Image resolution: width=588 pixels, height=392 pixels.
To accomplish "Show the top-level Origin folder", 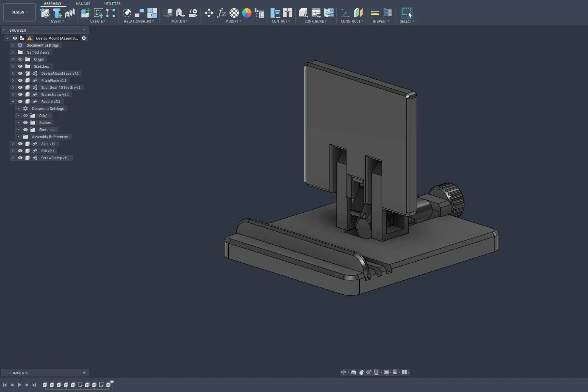I will click(x=20, y=59).
